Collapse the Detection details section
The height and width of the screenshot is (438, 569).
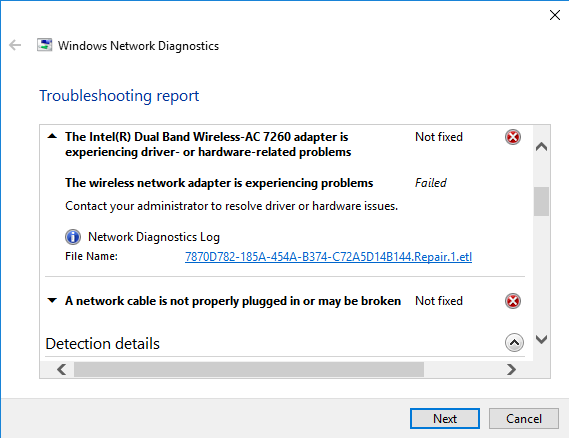tap(514, 343)
